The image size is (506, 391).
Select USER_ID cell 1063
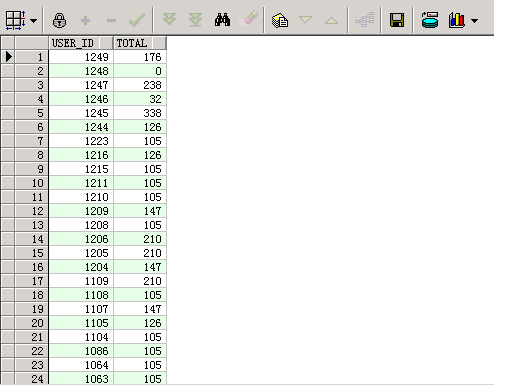click(x=81, y=378)
